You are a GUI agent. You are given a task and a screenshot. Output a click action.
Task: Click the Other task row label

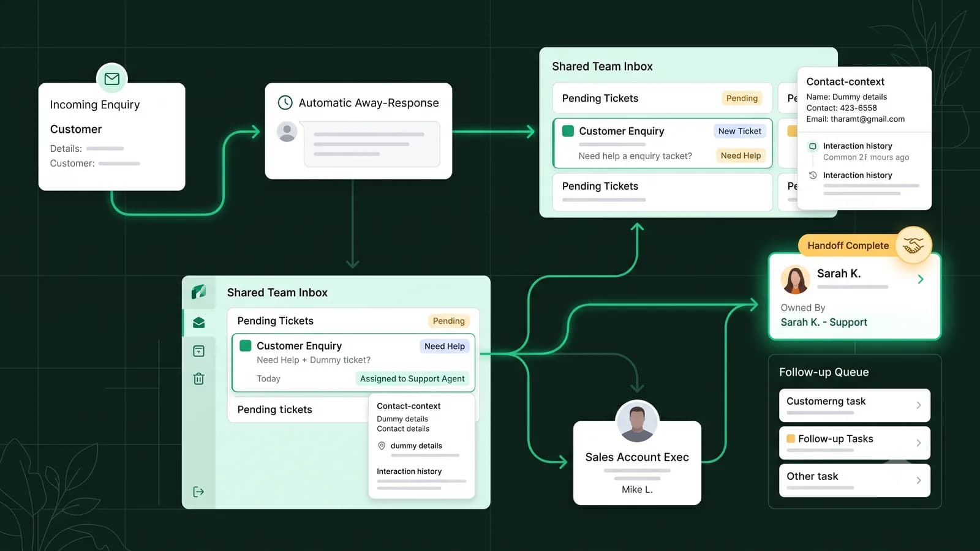[812, 476]
